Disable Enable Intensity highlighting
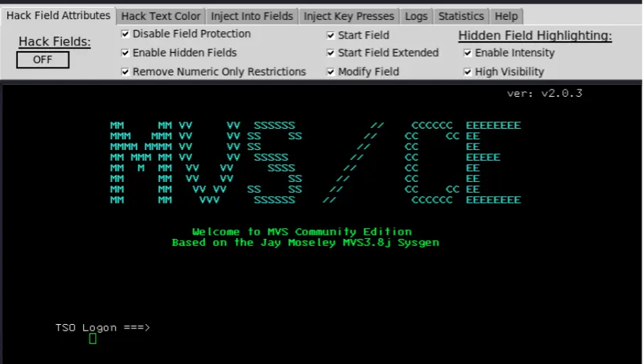Viewport: 643px width, 364px height. pos(468,53)
